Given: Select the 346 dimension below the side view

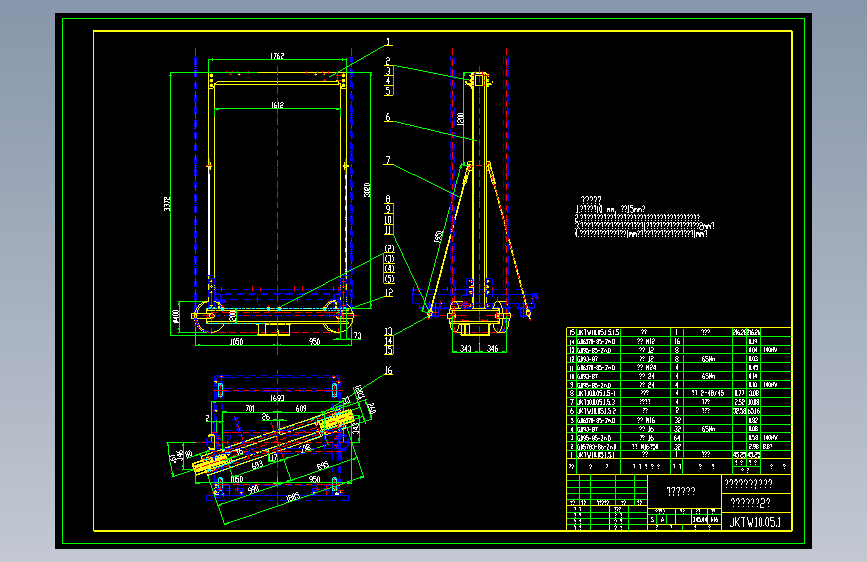Looking at the screenshot, I should [x=492, y=348].
